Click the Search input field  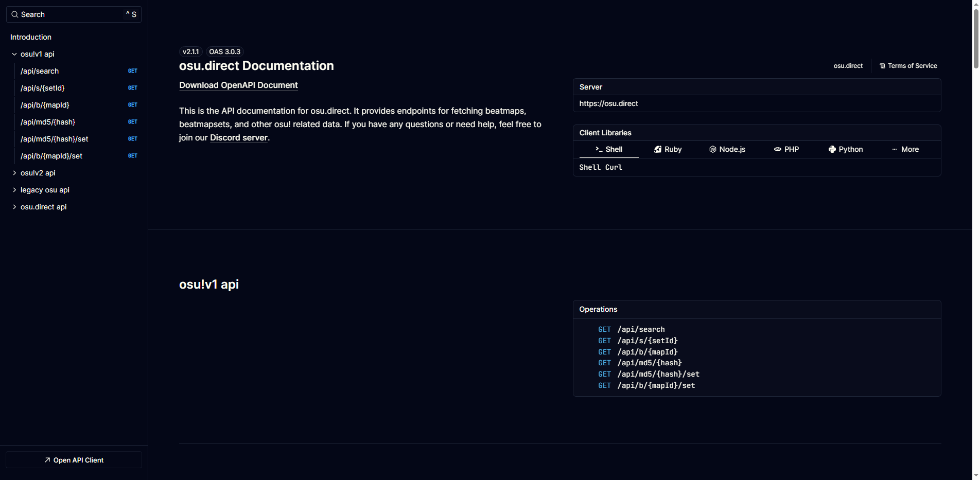pyautogui.click(x=74, y=14)
